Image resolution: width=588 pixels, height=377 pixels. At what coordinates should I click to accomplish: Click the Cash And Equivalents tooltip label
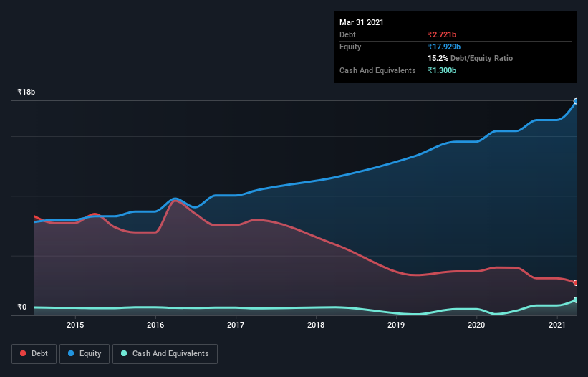(377, 70)
